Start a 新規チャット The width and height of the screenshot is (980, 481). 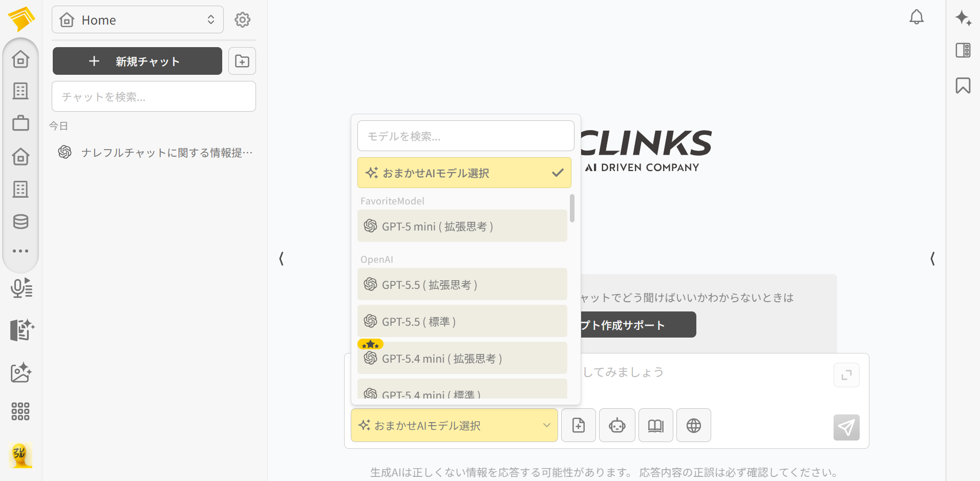click(x=137, y=61)
